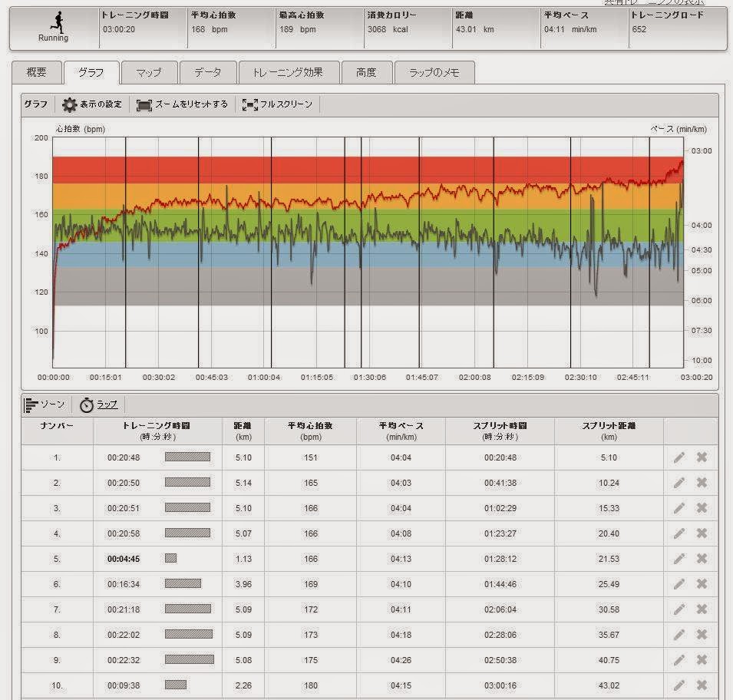Open the ラップのメモ tab
This screenshot has height=700, width=733.
pos(434,72)
